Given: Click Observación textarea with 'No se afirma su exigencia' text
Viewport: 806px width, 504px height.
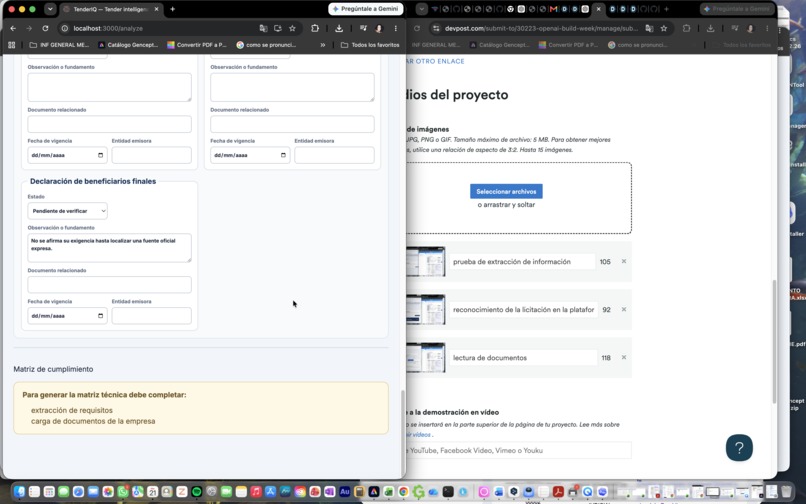Looking at the screenshot, I should coord(109,248).
